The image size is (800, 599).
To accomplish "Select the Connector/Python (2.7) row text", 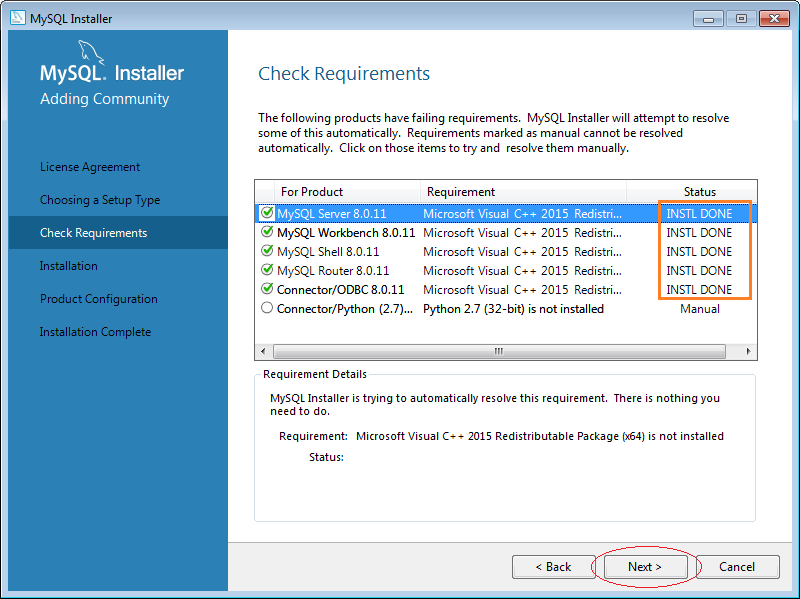I will 345,309.
